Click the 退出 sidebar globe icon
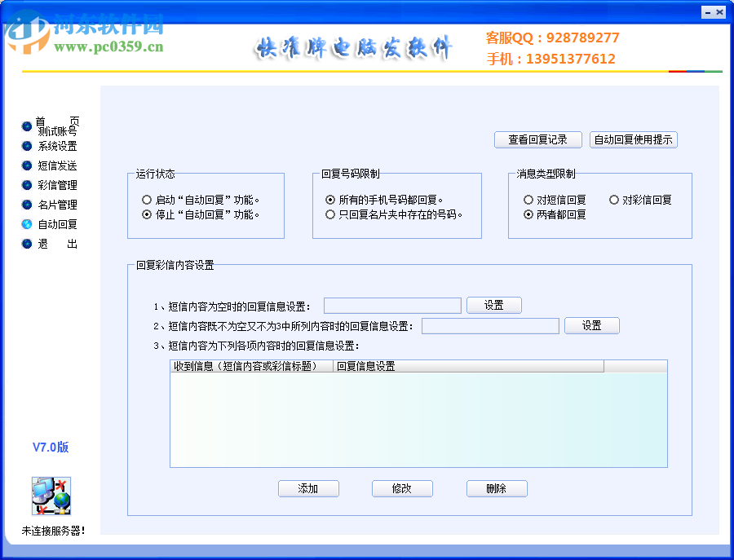 (27, 243)
